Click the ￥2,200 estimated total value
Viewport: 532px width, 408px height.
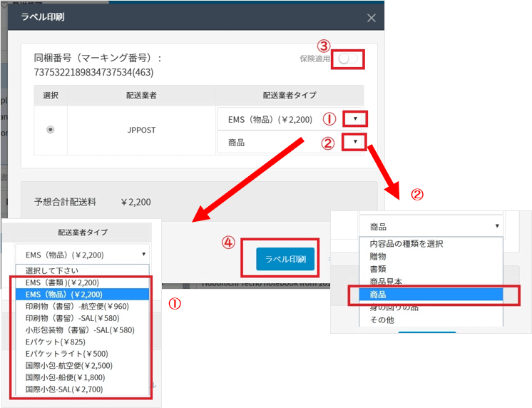pos(135,202)
